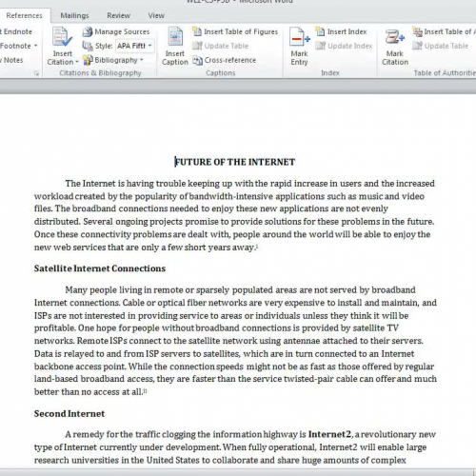Click the Insert Caption icon
476x476 pixels.
coord(175,37)
